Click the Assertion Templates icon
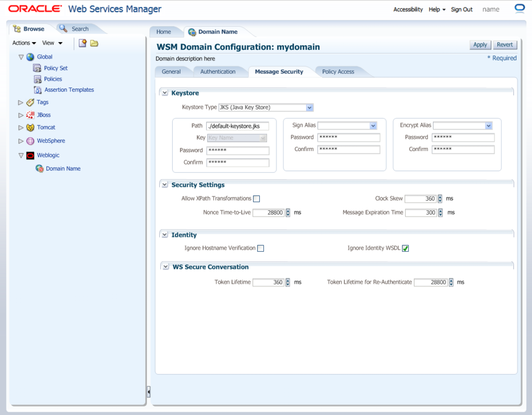This screenshot has height=415, width=532. point(38,90)
